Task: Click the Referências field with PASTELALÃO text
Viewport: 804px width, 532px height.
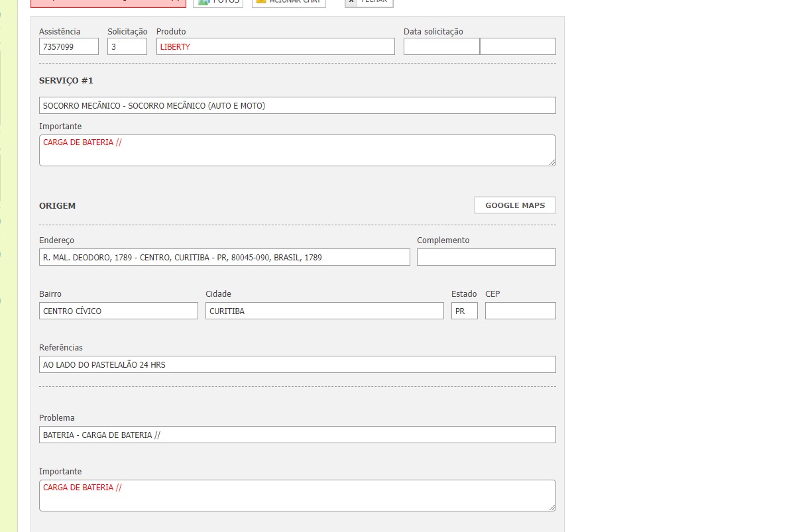Action: coord(298,364)
